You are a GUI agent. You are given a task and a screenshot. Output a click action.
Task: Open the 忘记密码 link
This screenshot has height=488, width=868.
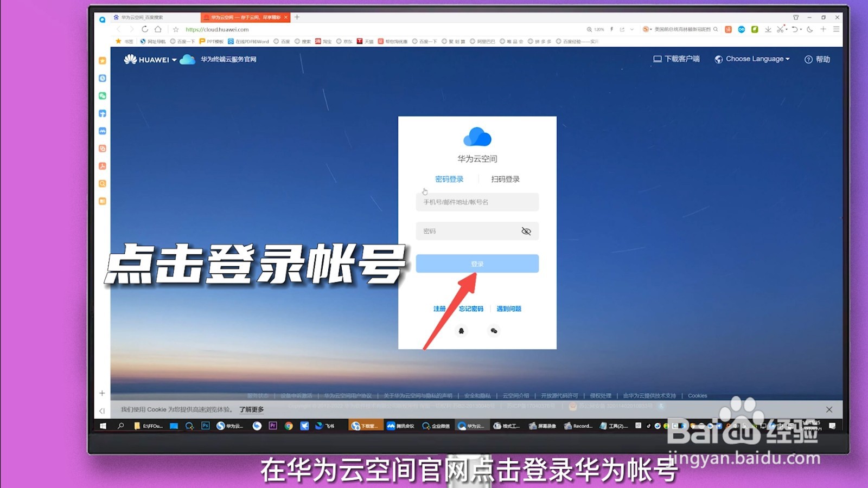pos(471,309)
